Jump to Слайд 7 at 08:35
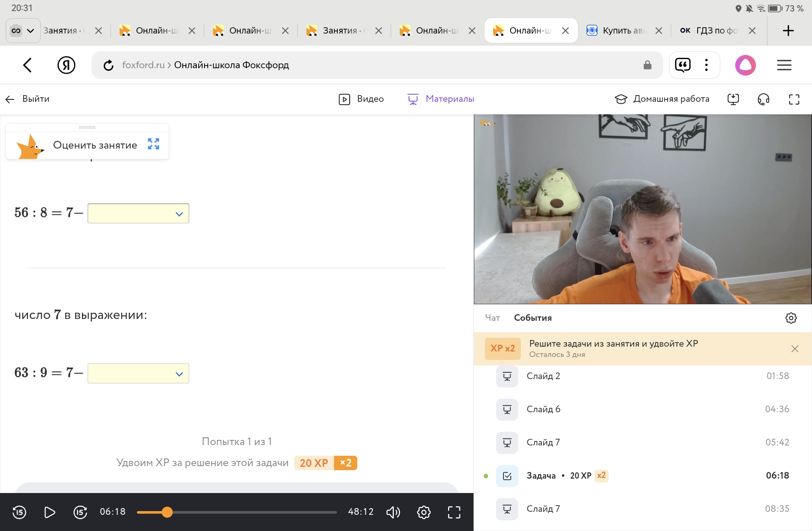This screenshot has height=531, width=812. pyautogui.click(x=642, y=509)
